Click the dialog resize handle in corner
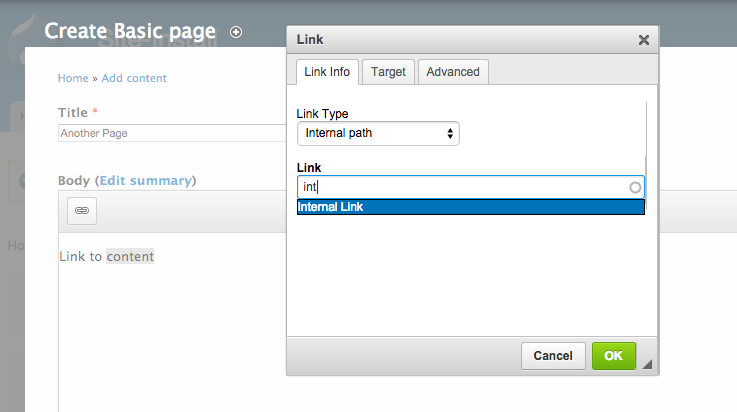 [x=647, y=365]
